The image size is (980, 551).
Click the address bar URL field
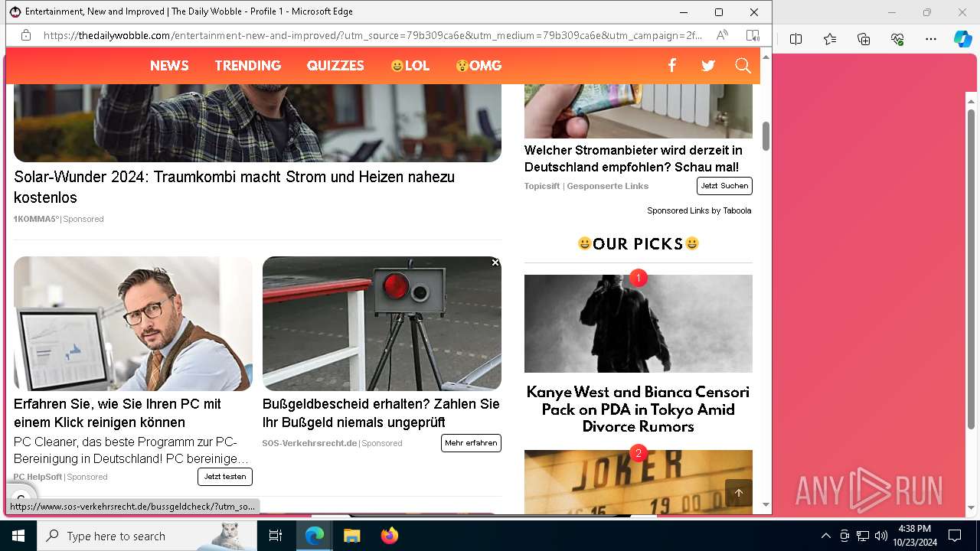373,35
